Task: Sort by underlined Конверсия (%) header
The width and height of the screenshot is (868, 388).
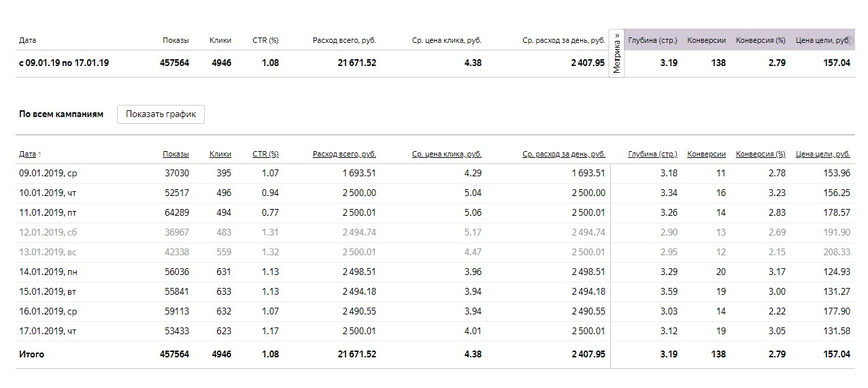Action: [x=761, y=155]
